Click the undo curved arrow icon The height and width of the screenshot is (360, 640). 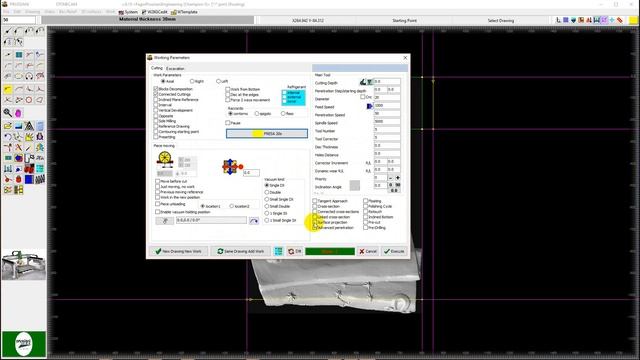tap(8, 137)
